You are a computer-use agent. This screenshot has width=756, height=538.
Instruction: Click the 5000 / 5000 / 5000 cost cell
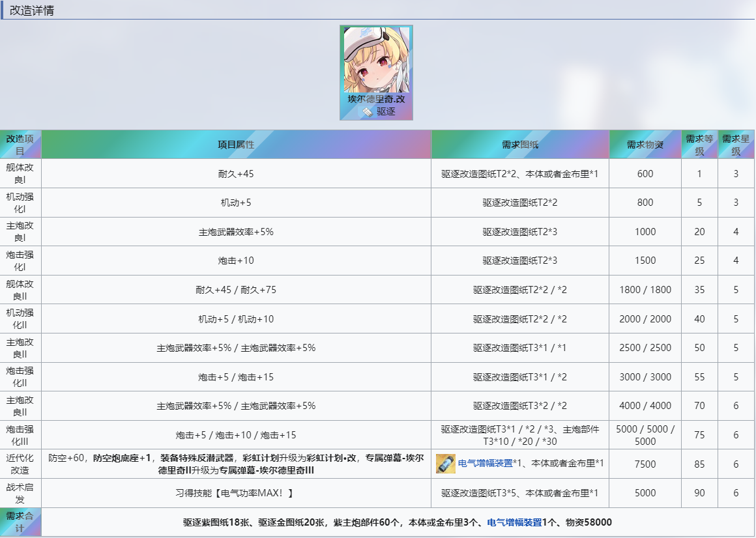tap(645, 435)
